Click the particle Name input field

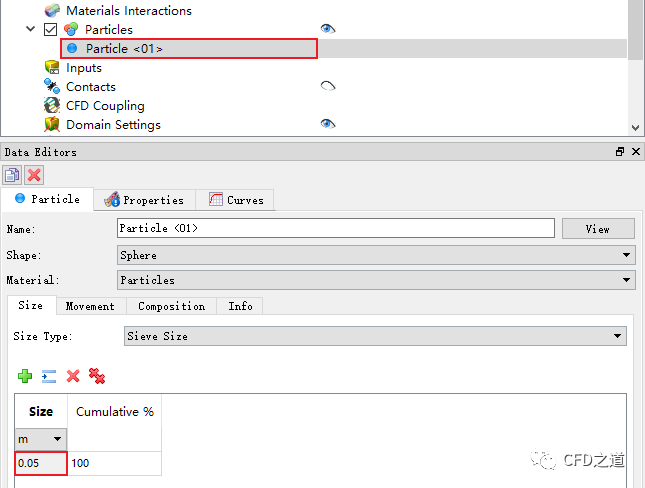click(x=335, y=229)
